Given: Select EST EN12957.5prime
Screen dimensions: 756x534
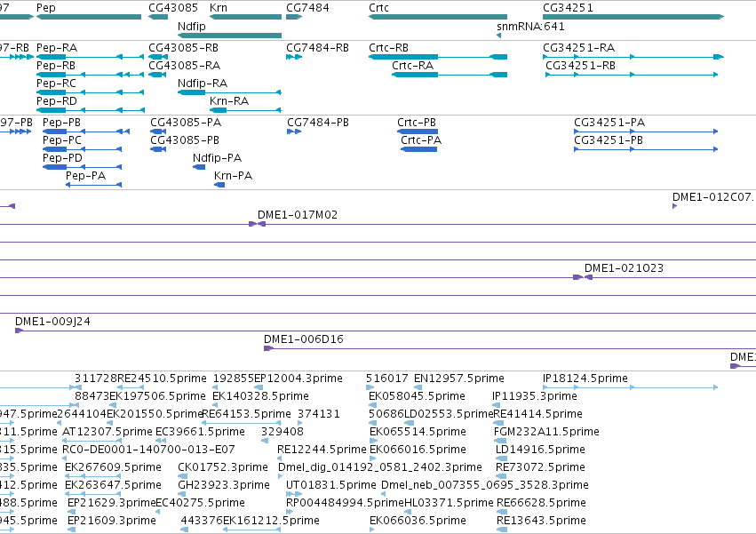Looking at the screenshot, I should pyautogui.click(x=418, y=387).
